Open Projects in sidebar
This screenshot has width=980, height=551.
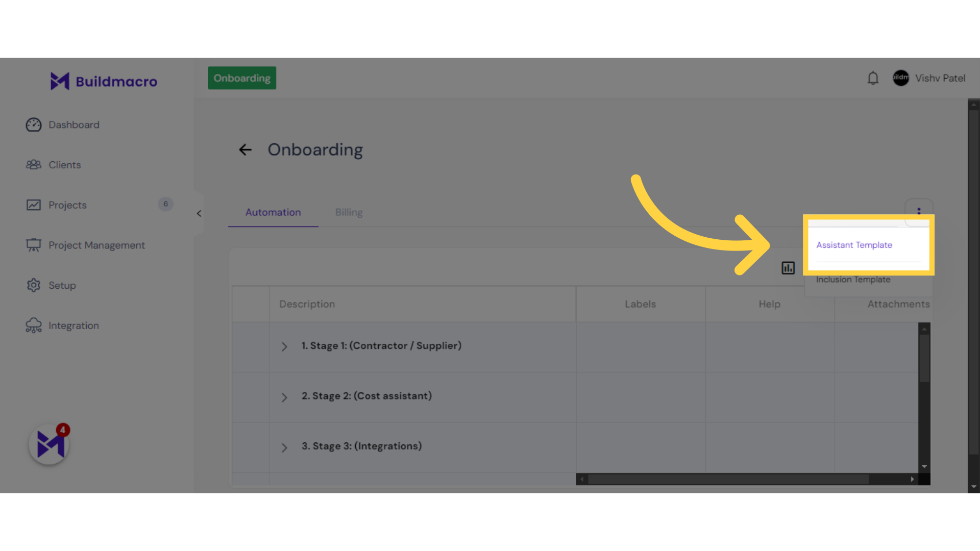67,204
